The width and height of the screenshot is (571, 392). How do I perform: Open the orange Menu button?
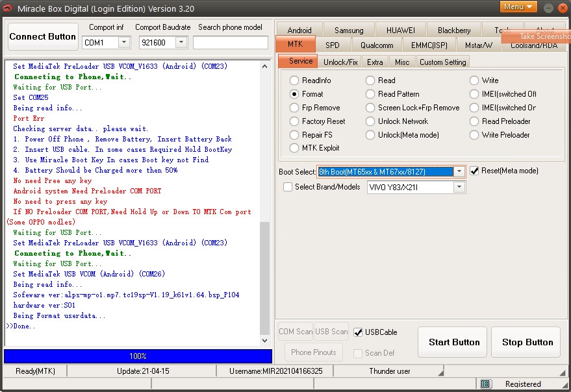518,6
